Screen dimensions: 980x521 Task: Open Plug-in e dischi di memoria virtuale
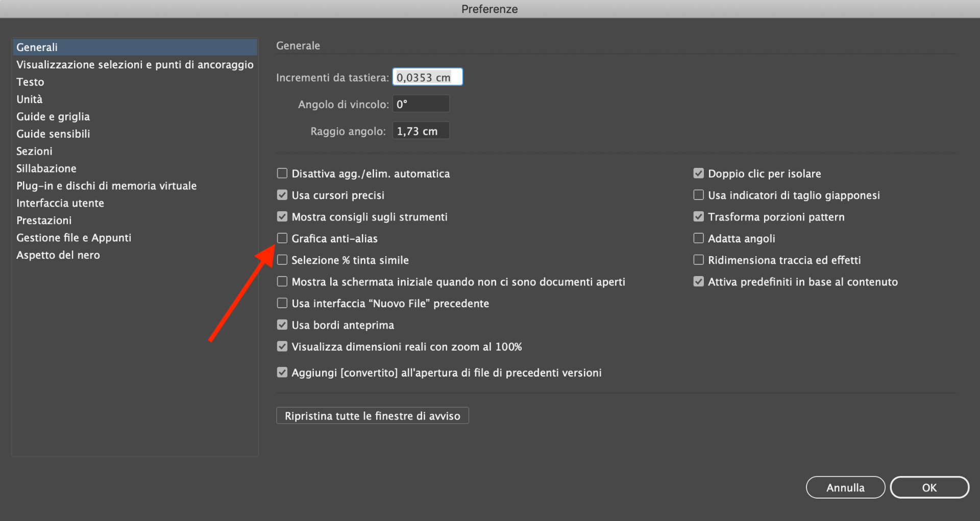[x=135, y=186]
